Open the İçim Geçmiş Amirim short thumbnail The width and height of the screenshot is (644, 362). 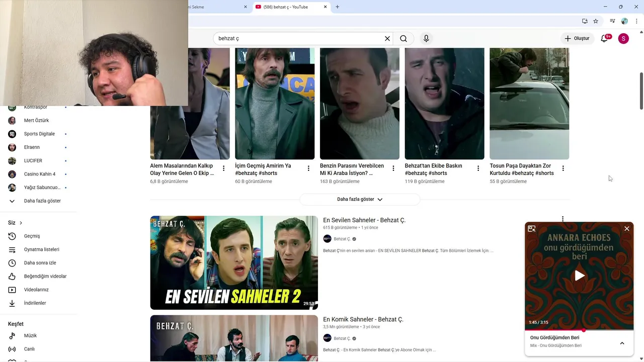point(275,104)
